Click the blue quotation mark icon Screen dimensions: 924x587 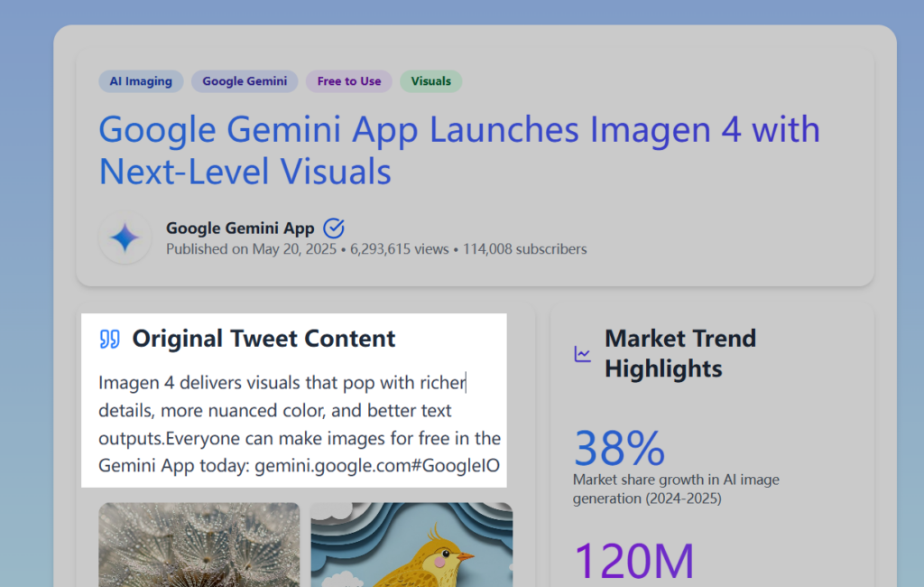[109, 340]
